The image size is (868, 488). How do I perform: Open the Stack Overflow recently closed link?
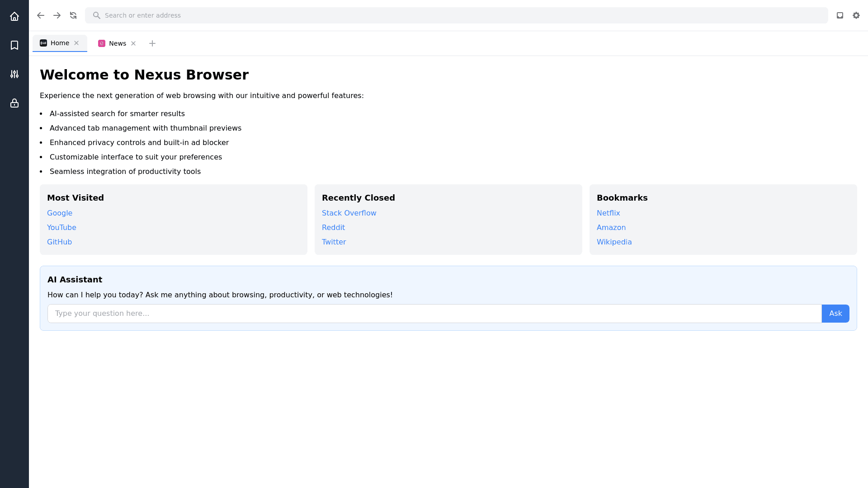tap(349, 213)
